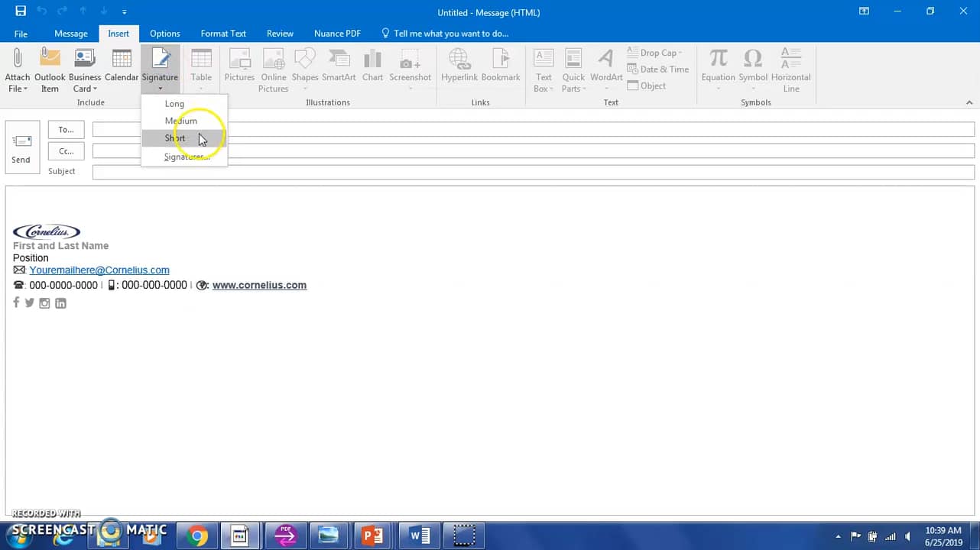Open the Youremailhere@Cornelius.com link
The height and width of the screenshot is (550, 980).
pyautogui.click(x=99, y=270)
